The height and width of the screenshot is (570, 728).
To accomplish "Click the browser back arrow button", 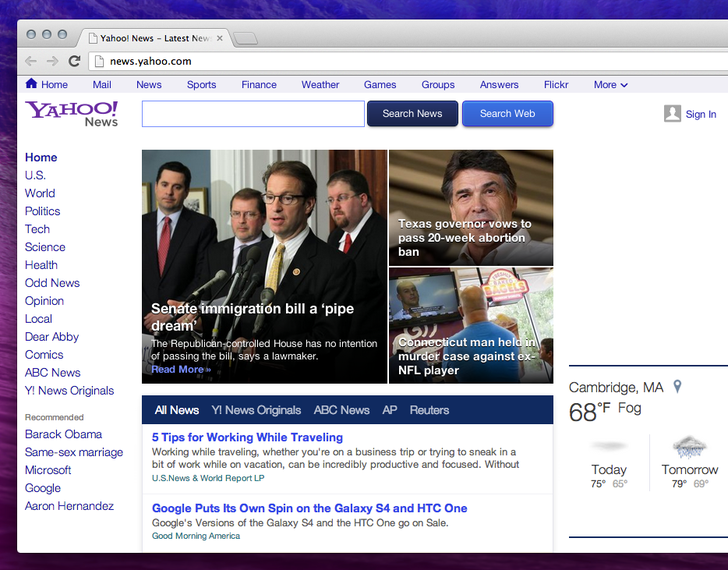I will (31, 61).
